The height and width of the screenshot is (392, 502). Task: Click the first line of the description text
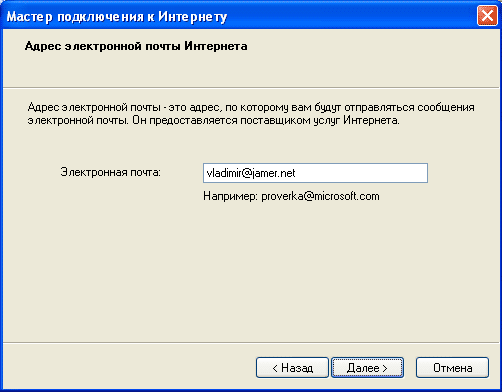click(x=251, y=108)
